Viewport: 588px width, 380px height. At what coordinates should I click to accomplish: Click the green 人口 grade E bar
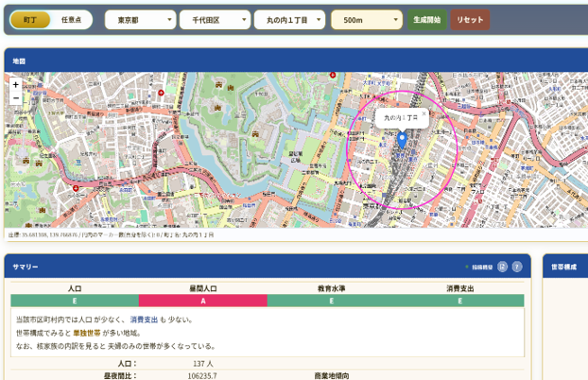click(x=75, y=301)
